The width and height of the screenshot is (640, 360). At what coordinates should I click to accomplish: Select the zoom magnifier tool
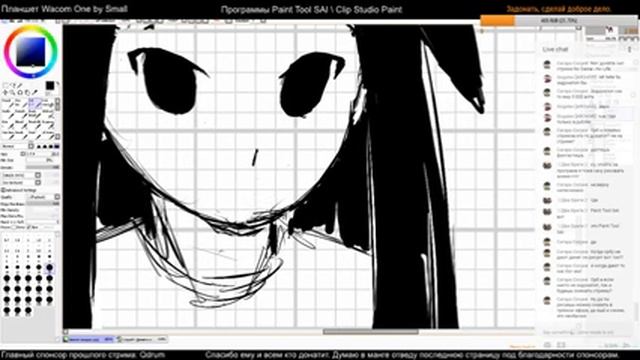pyautogui.click(x=13, y=93)
